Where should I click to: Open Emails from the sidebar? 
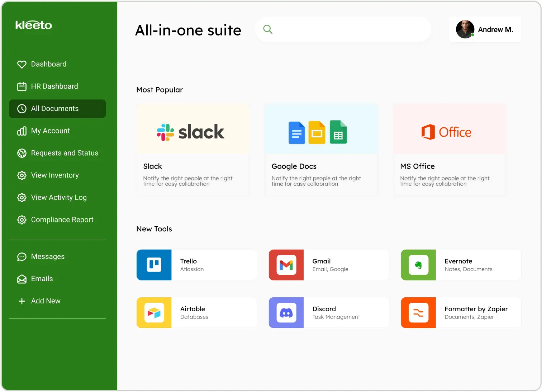click(x=57, y=279)
